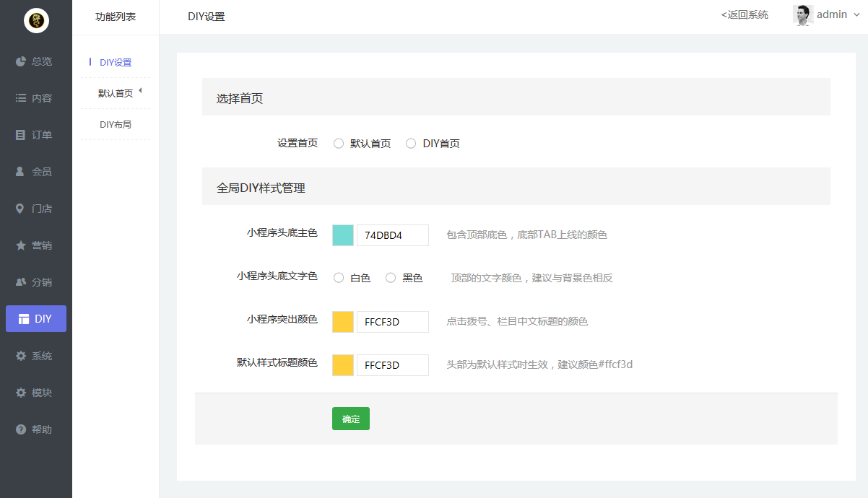Open 会员 using the person icon
Screen dimensions: 868x498
(21, 172)
